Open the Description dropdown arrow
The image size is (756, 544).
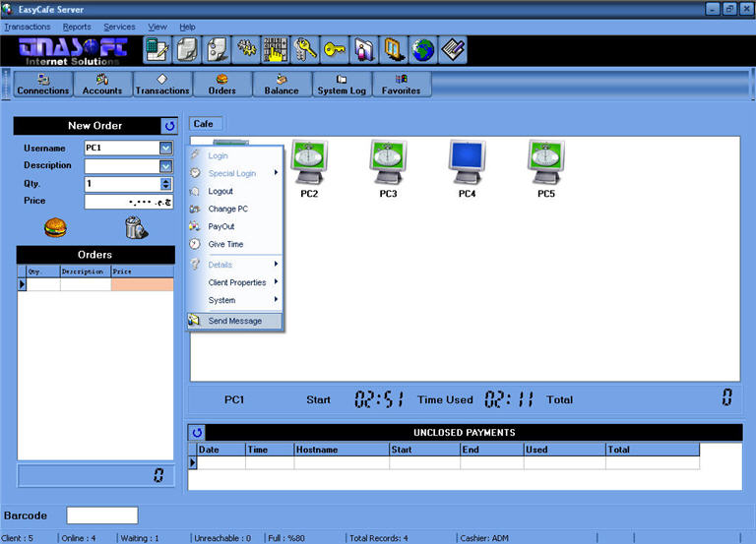click(x=165, y=166)
